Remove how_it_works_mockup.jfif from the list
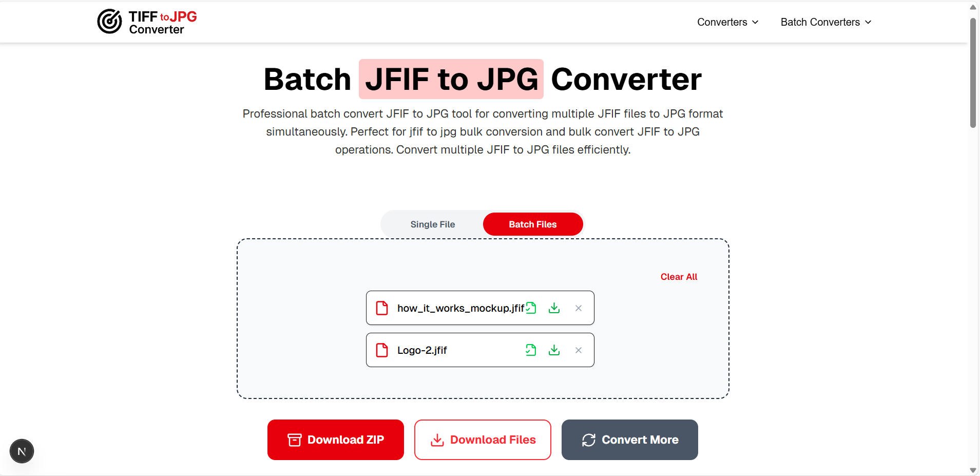 tap(578, 308)
